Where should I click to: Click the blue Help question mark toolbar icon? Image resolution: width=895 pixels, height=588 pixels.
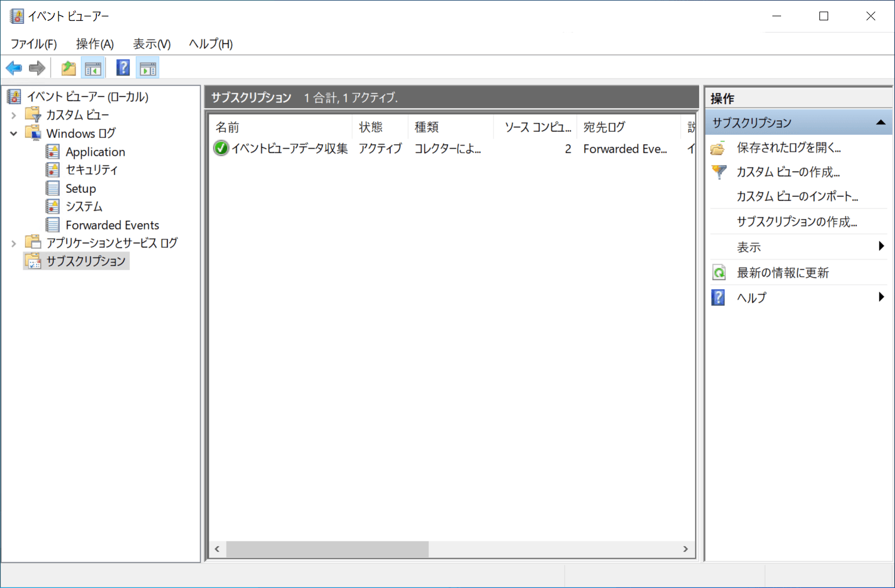[x=123, y=68]
